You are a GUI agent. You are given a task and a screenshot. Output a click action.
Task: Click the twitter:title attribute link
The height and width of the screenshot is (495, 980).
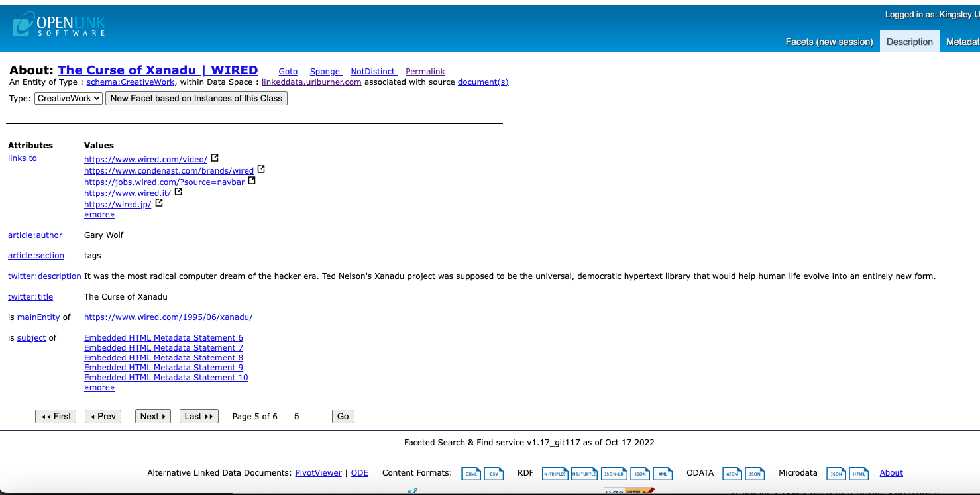pyautogui.click(x=30, y=297)
